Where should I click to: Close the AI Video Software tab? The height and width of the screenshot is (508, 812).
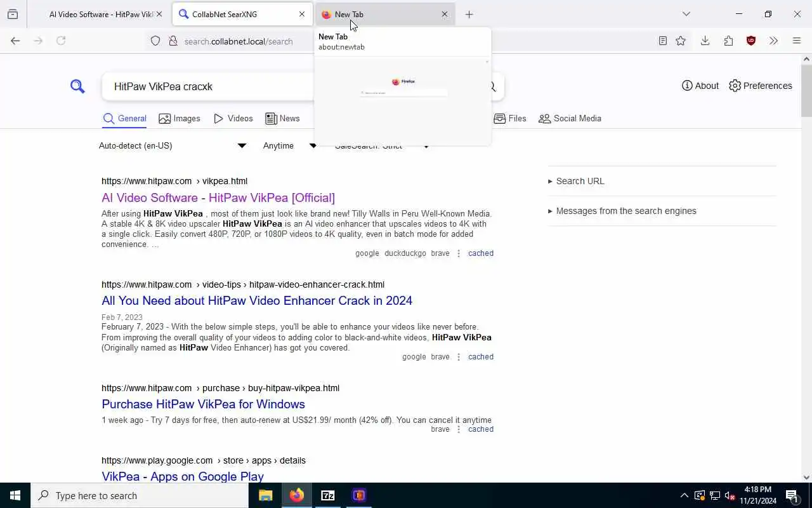pyautogui.click(x=159, y=14)
